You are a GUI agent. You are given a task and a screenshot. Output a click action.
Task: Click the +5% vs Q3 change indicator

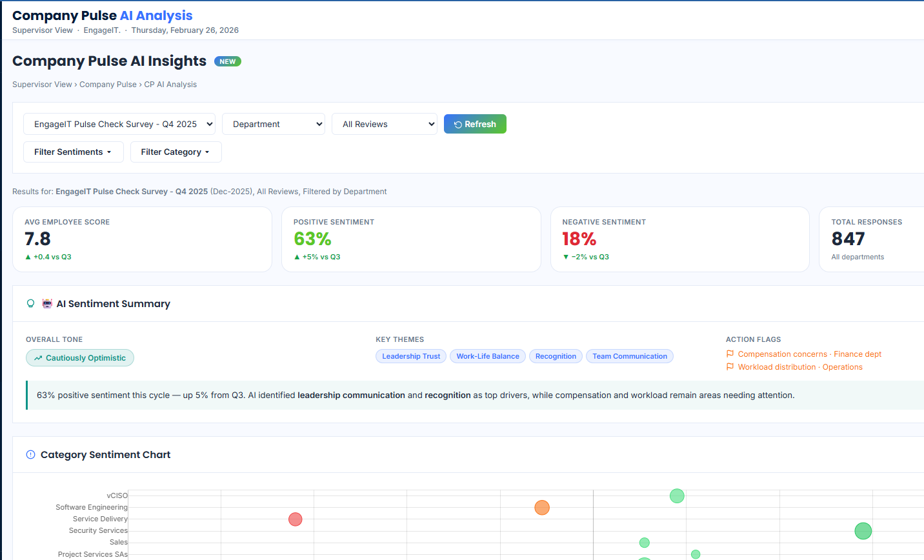(317, 257)
